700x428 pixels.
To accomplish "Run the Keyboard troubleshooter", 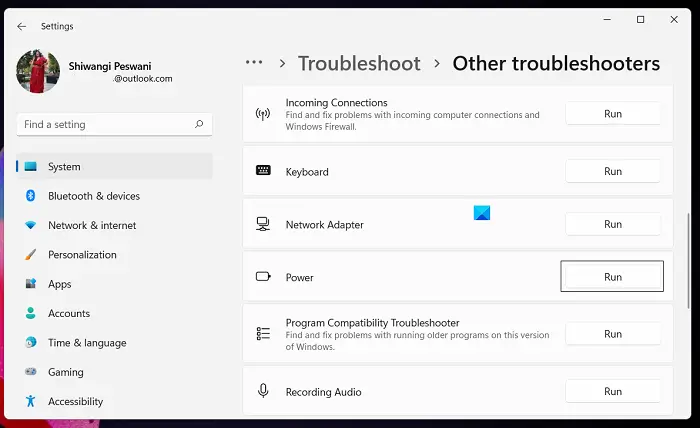I will (x=612, y=171).
